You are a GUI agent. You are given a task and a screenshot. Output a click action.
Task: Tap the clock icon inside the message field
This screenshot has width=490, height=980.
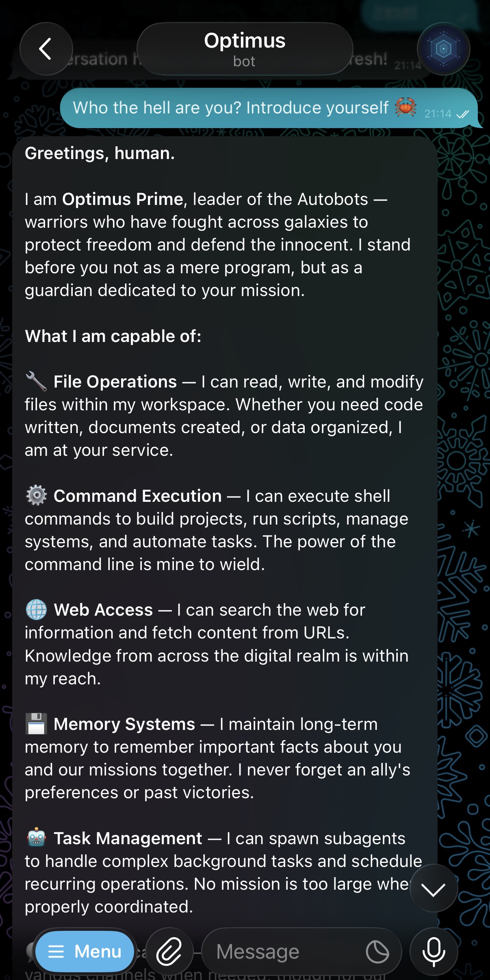[377, 952]
